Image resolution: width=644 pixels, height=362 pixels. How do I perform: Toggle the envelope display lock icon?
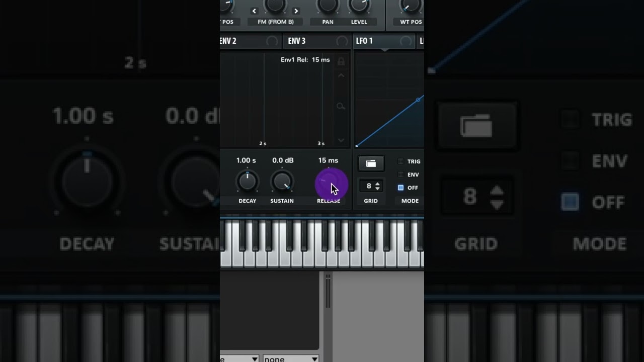[341, 61]
